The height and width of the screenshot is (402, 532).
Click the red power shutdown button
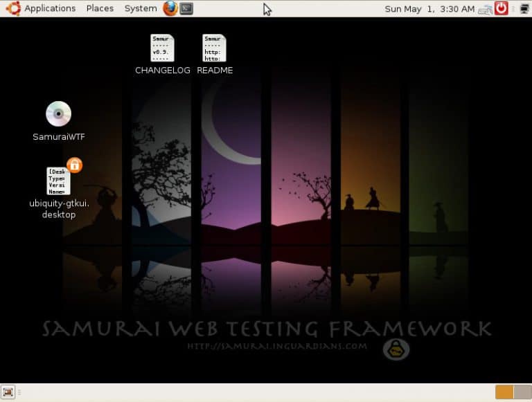point(502,8)
